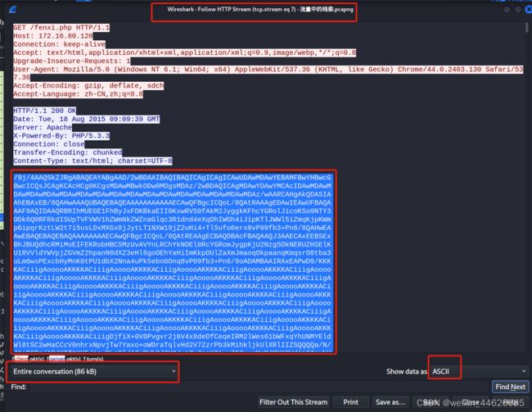Click the packet count summary below stream
Viewport: 532px width, 412px height.
point(57,359)
